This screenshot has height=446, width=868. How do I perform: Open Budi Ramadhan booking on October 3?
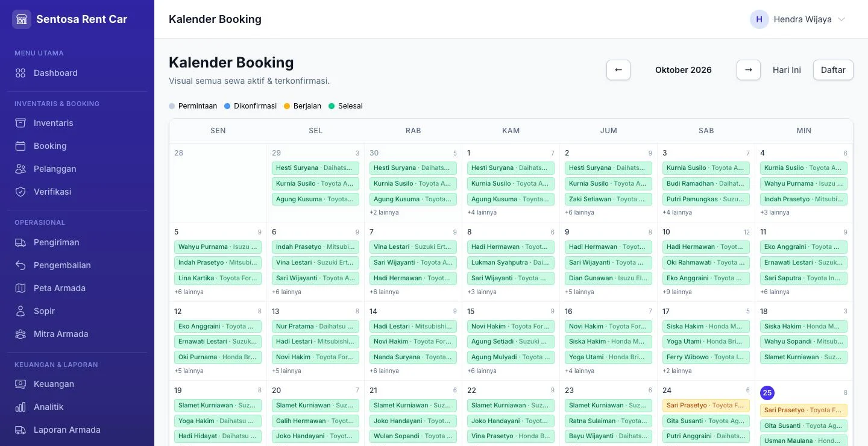point(706,184)
